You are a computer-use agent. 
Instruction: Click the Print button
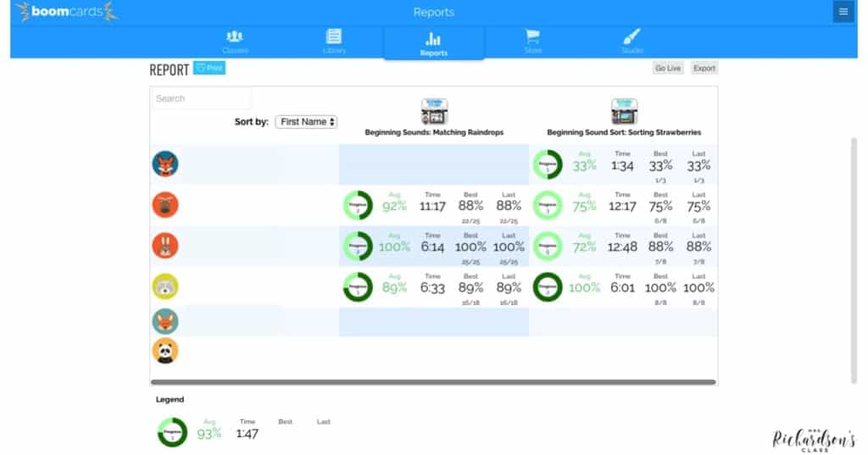click(x=209, y=68)
